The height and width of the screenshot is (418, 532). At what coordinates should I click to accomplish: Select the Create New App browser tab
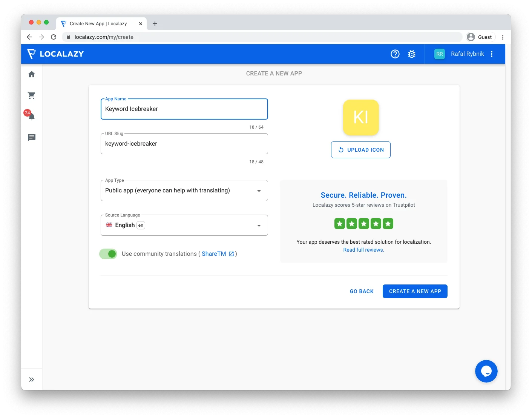coord(98,23)
